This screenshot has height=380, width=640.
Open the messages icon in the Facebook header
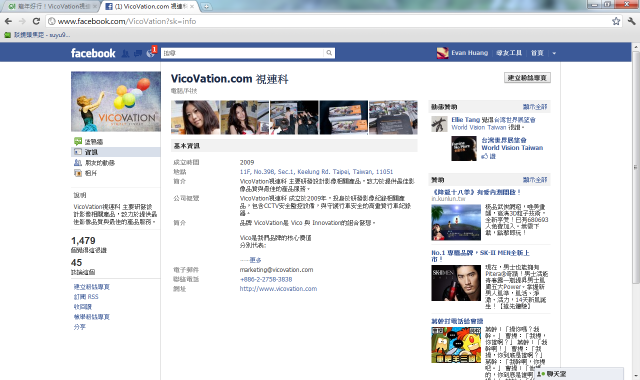pos(138,53)
